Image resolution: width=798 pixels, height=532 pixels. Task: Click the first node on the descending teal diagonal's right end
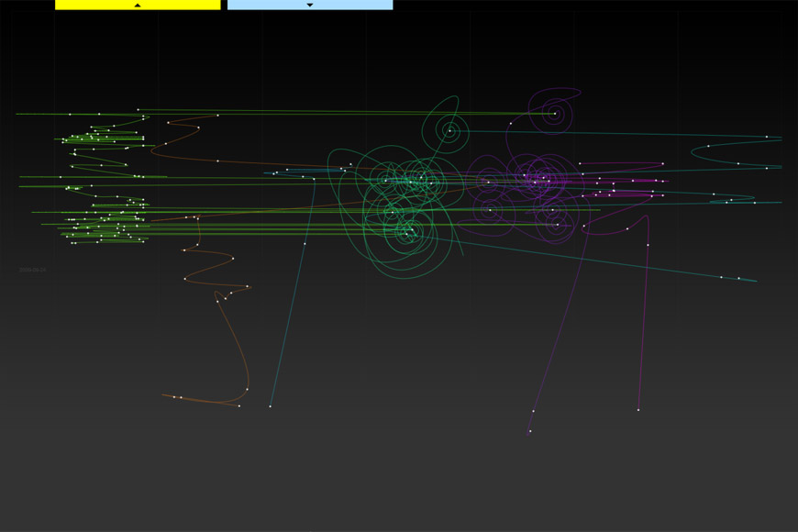pyautogui.click(x=721, y=277)
